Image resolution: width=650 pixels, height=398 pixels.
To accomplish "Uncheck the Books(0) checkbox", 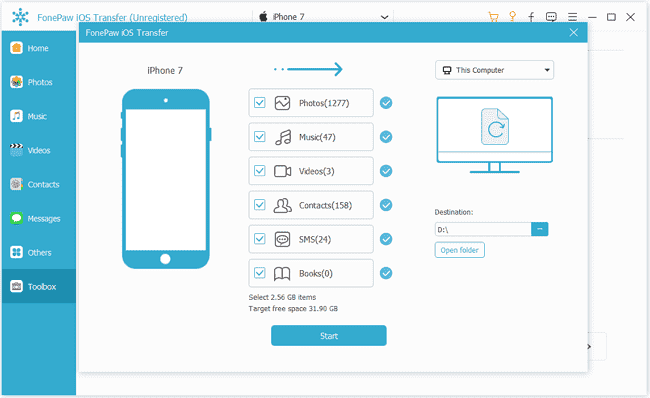I will 260,273.
